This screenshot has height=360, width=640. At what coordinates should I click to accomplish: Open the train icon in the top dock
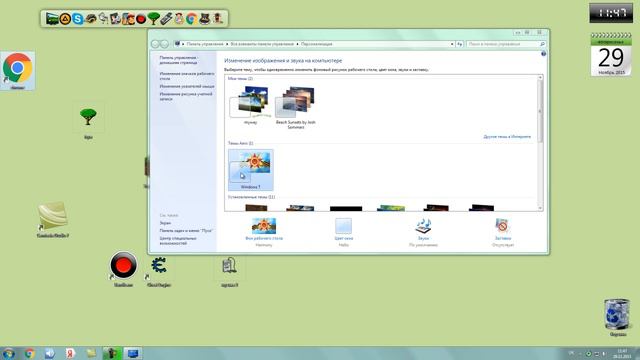52,18
